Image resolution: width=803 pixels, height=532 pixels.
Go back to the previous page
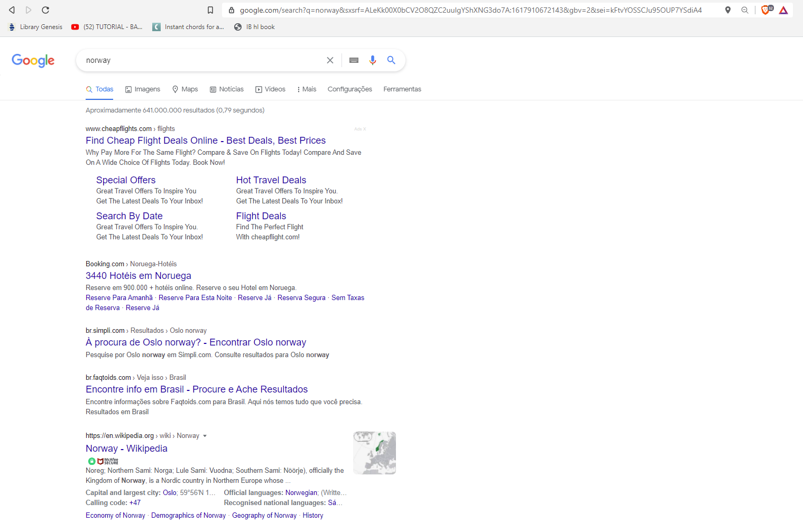pyautogui.click(x=12, y=10)
